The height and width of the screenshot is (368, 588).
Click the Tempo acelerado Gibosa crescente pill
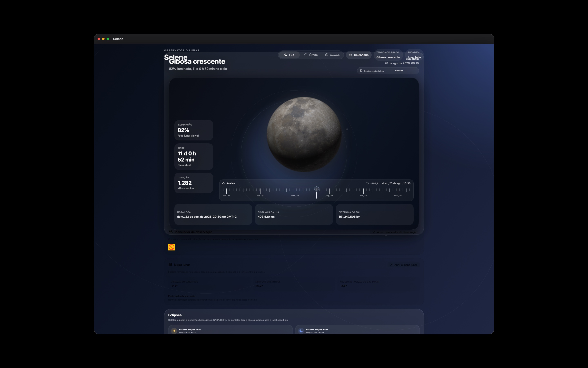tap(388, 55)
